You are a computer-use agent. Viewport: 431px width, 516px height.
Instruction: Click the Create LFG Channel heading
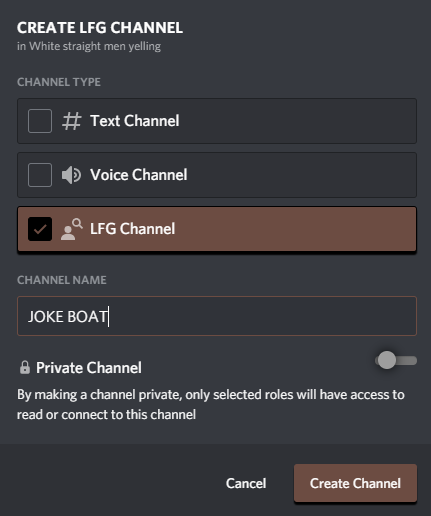100,28
